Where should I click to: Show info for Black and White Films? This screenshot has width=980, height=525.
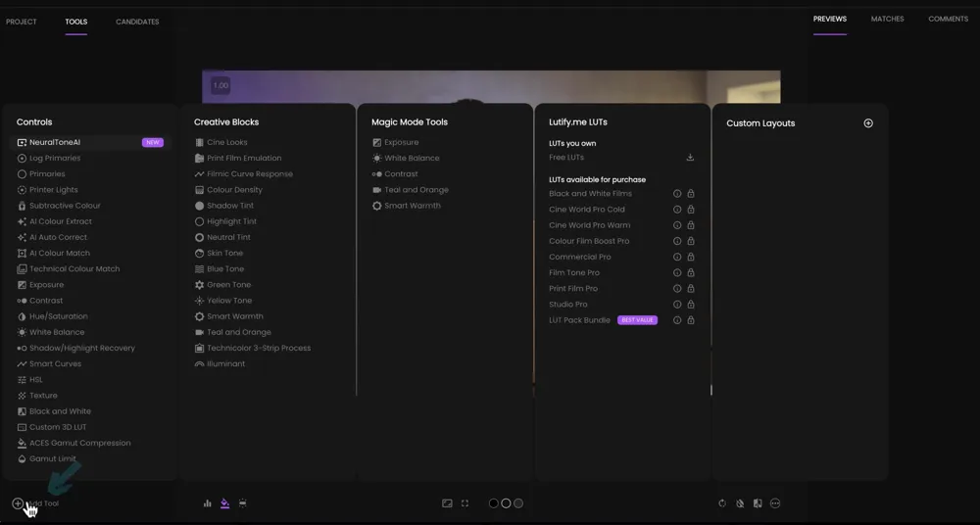(676, 194)
